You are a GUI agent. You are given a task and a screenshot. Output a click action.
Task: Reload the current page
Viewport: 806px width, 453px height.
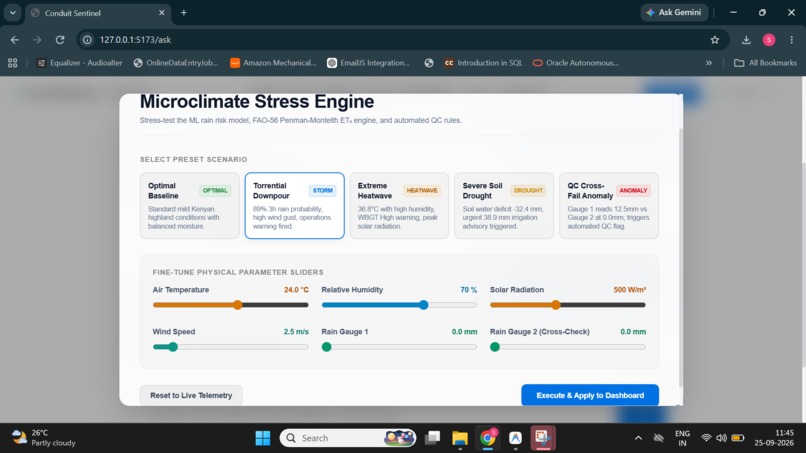tap(60, 40)
